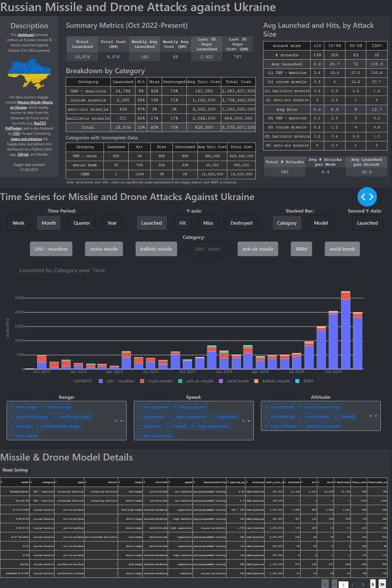Click the Reset Sorting button
Viewport: 392px width, 588px height.
pos(15,470)
